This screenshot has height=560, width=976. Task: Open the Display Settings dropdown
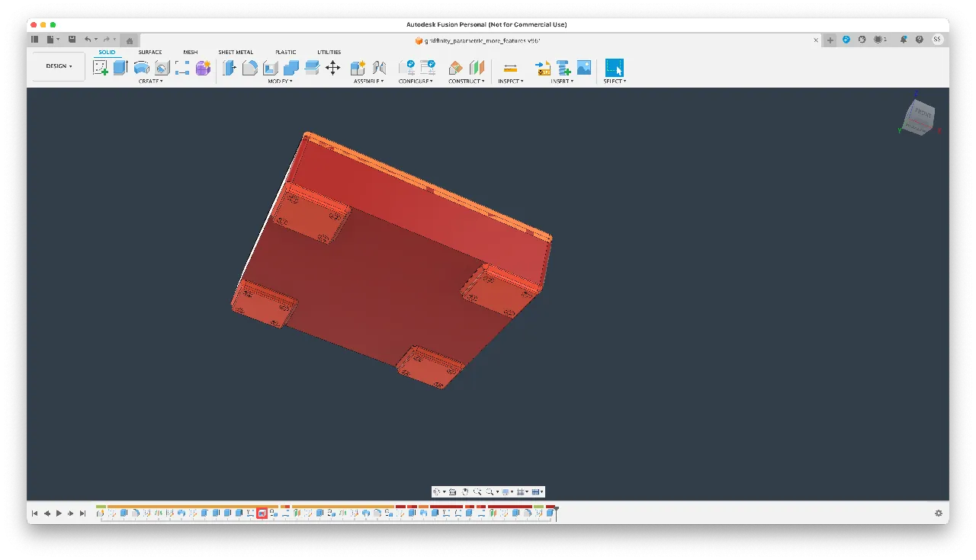(x=506, y=491)
